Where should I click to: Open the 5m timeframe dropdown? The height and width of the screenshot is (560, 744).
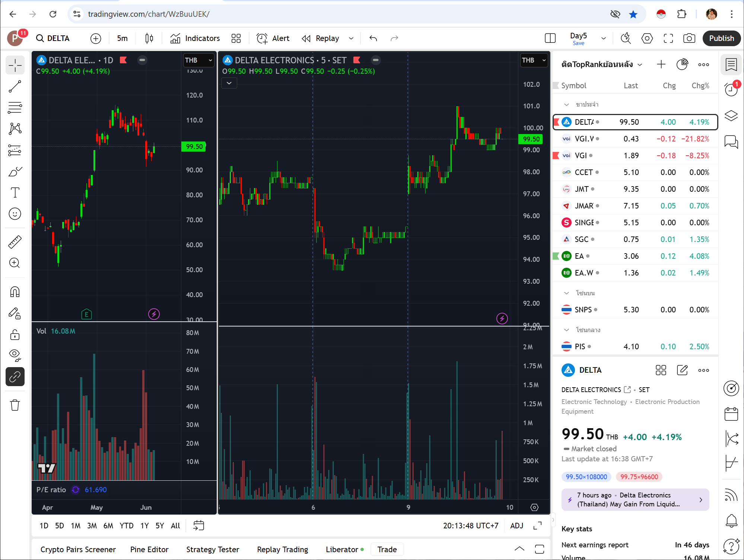[x=122, y=38]
